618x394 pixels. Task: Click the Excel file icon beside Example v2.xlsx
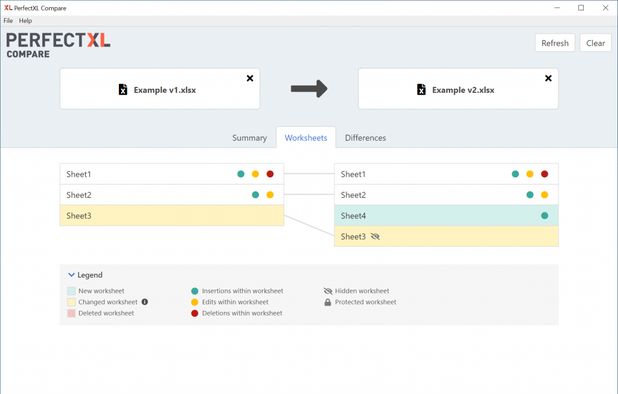click(x=421, y=89)
